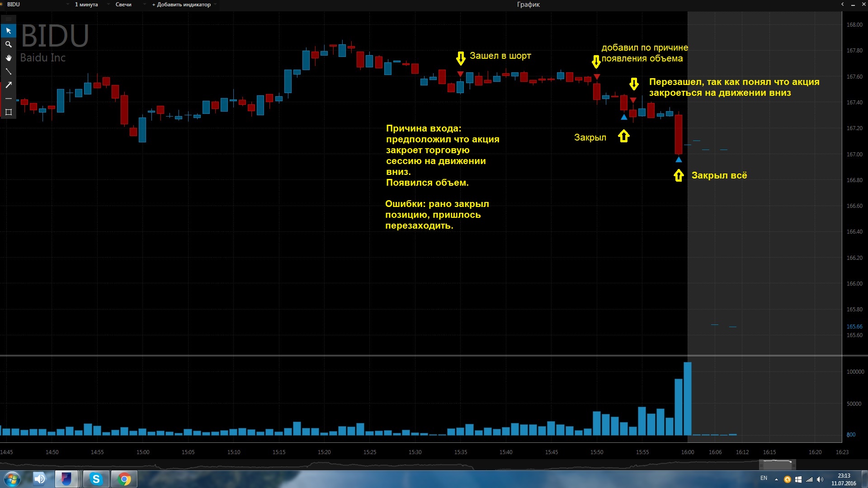Open the network signal tray icon
This screenshot has height=488, width=868.
click(x=809, y=479)
